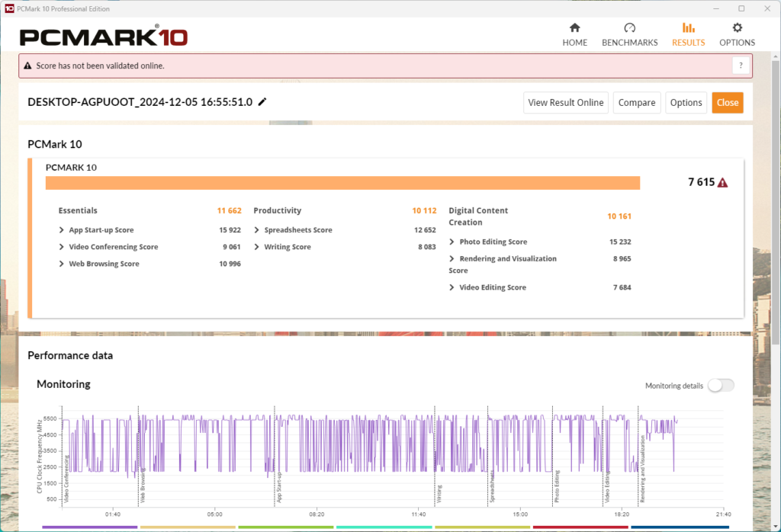Image resolution: width=781 pixels, height=532 pixels.
Task: Click the Digital Content Creation score 10 161
Action: (x=619, y=216)
